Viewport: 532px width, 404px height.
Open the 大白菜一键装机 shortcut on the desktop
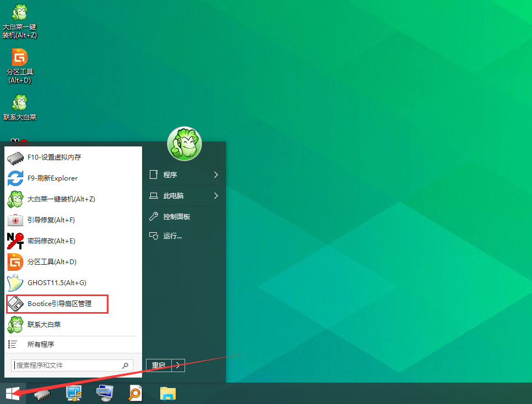tap(19, 21)
